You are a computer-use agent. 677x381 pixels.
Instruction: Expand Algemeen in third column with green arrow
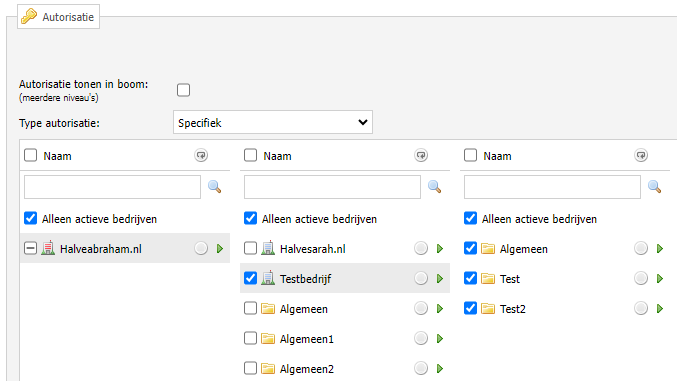[x=660, y=248]
